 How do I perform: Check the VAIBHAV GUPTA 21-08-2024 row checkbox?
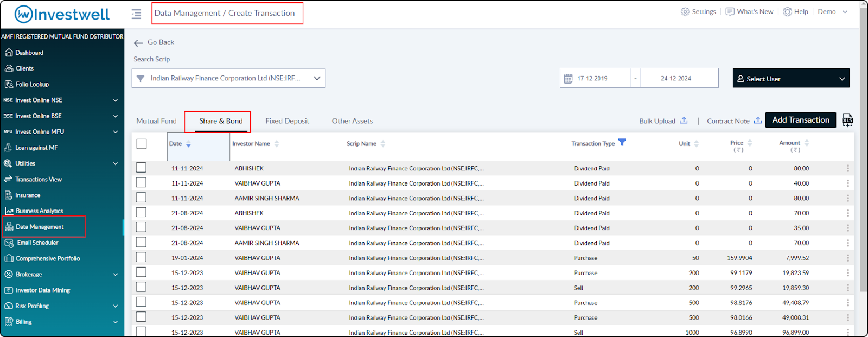(x=141, y=227)
